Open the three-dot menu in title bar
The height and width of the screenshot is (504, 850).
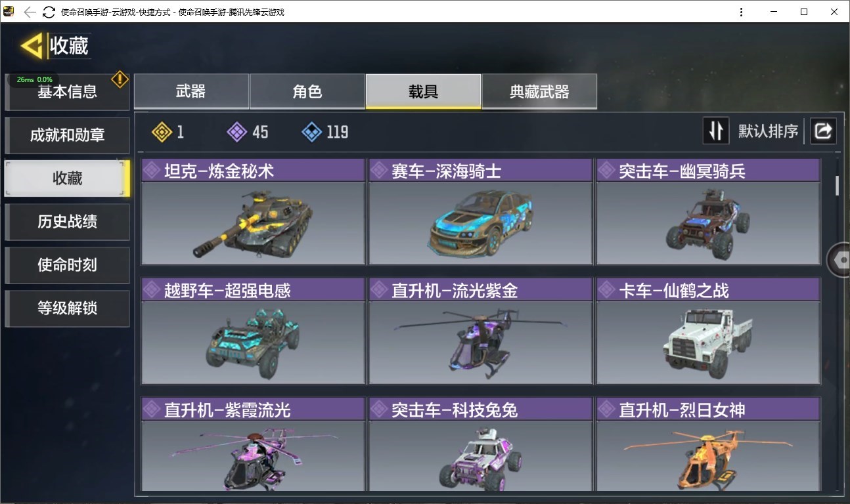pyautogui.click(x=741, y=12)
